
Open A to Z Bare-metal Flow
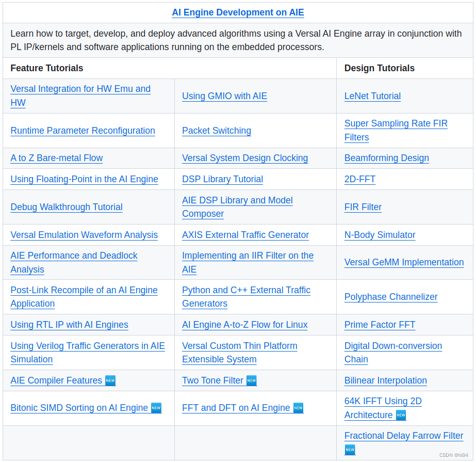click(56, 158)
